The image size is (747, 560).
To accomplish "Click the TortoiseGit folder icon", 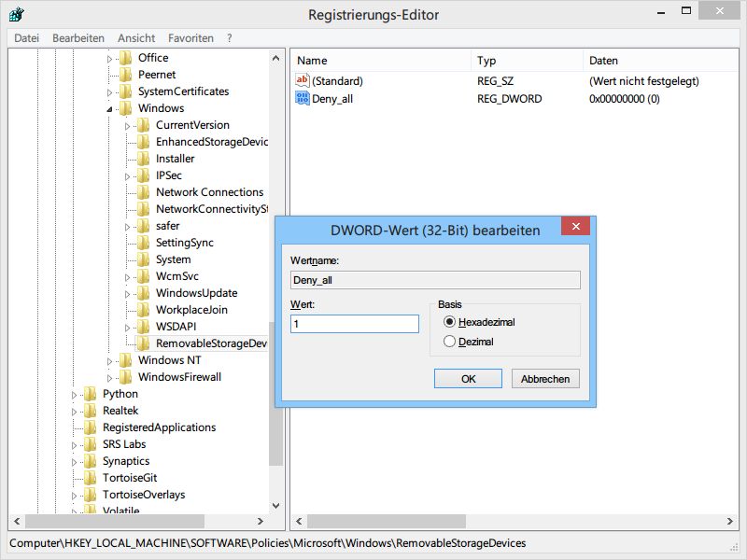I will coord(90,478).
